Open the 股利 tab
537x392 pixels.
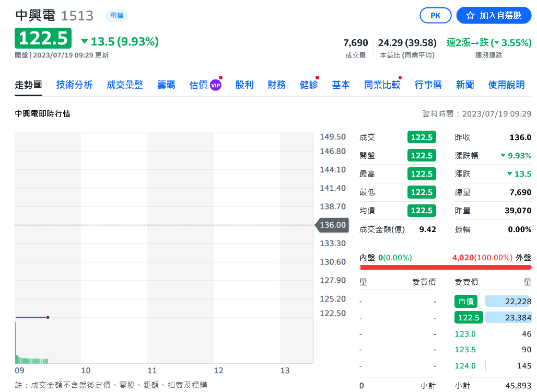pyautogui.click(x=244, y=85)
